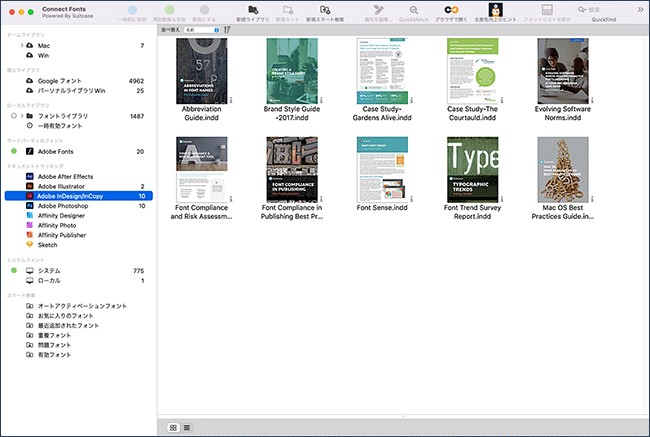The image size is (650, 437).
Task: Toggle the システム green activation dot
Action: click(x=14, y=270)
